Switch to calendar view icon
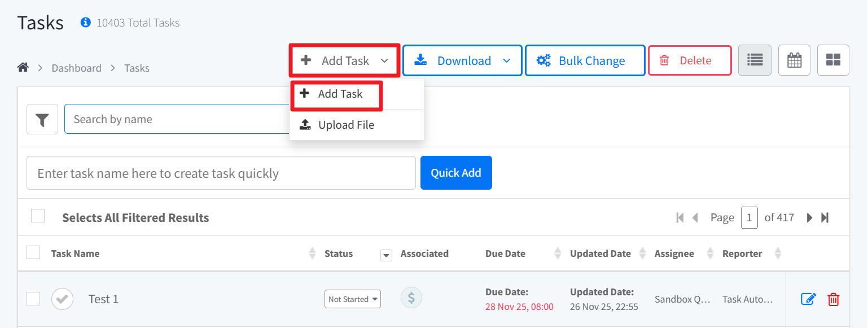868x328 pixels. click(794, 60)
